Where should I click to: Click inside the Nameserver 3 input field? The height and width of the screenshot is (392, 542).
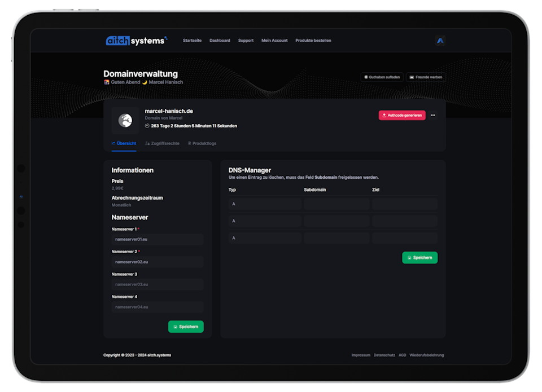click(x=157, y=284)
